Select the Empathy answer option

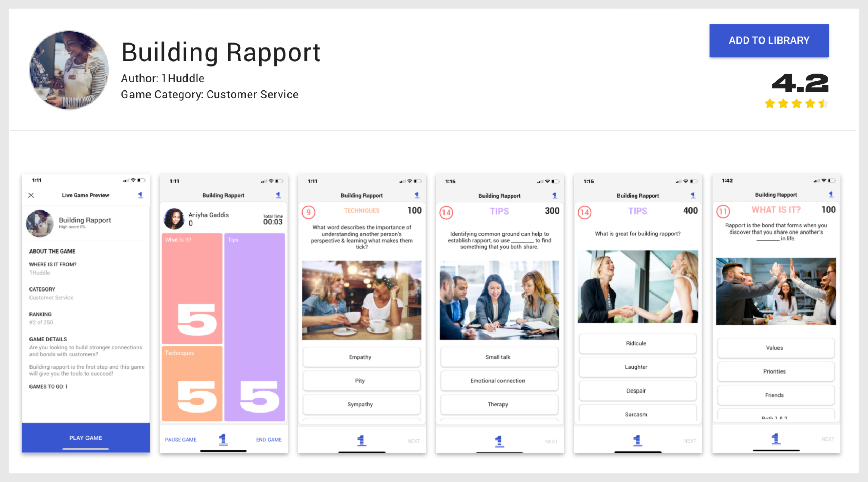click(361, 357)
